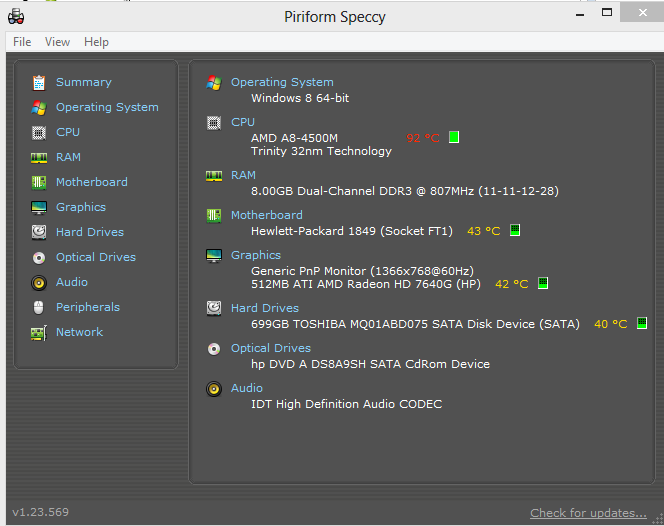Click the CPU chip icon in sidebar
The image size is (664, 526).
pyautogui.click(x=39, y=133)
